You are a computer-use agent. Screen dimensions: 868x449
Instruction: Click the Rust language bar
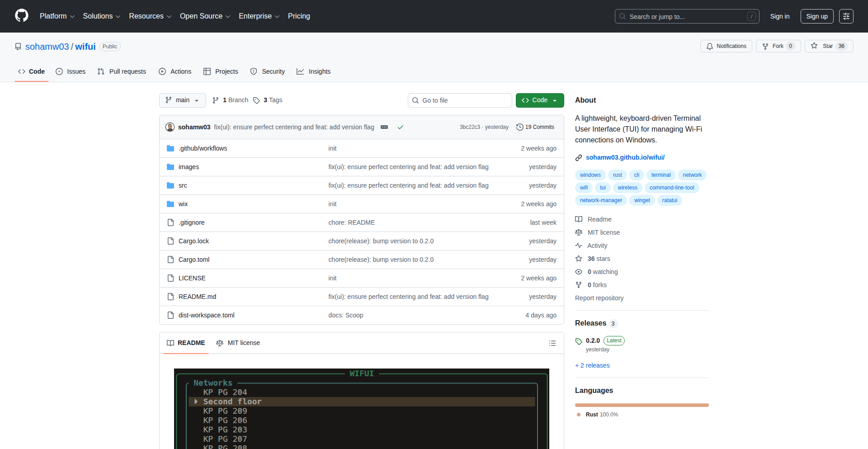click(x=642, y=405)
